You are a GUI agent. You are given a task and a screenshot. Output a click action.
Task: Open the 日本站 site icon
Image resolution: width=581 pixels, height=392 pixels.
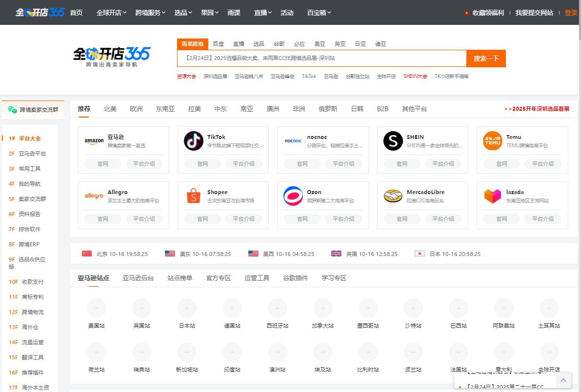[x=187, y=308]
